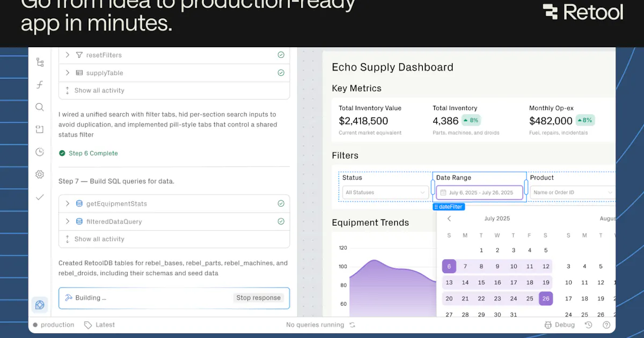Open the settings gear sidebar icon
Screen dimensions: 644x338
40,174
